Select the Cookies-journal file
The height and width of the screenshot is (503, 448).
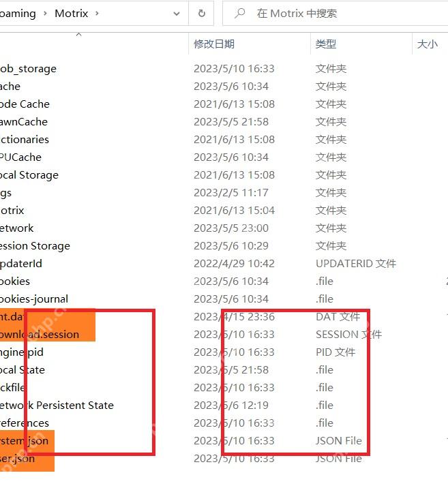pyautogui.click(x=34, y=299)
